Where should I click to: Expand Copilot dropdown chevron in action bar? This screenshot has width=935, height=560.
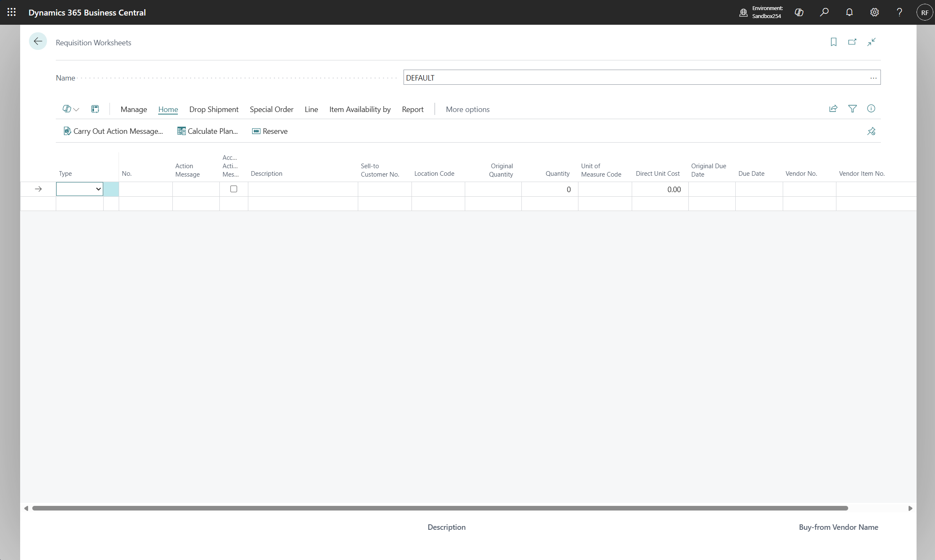click(76, 109)
